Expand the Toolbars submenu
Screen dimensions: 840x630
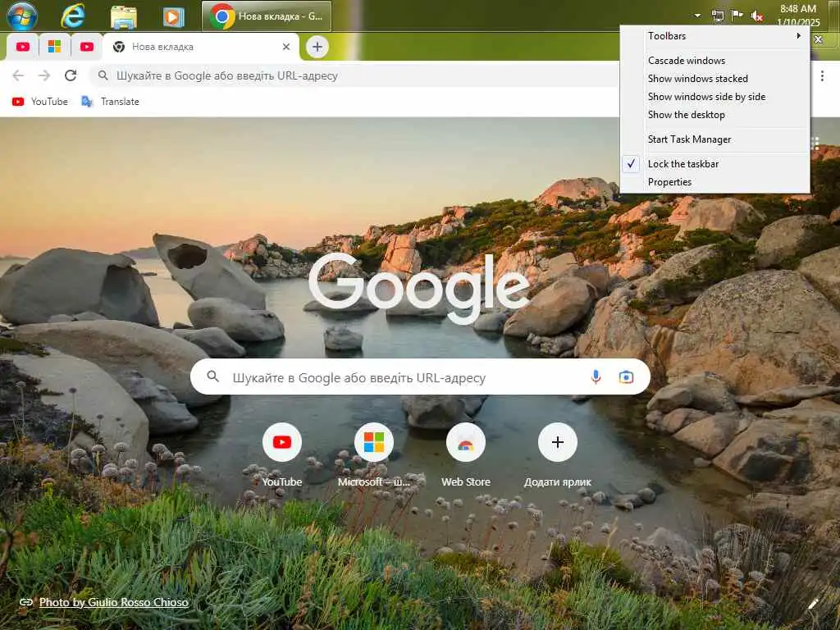pos(714,36)
